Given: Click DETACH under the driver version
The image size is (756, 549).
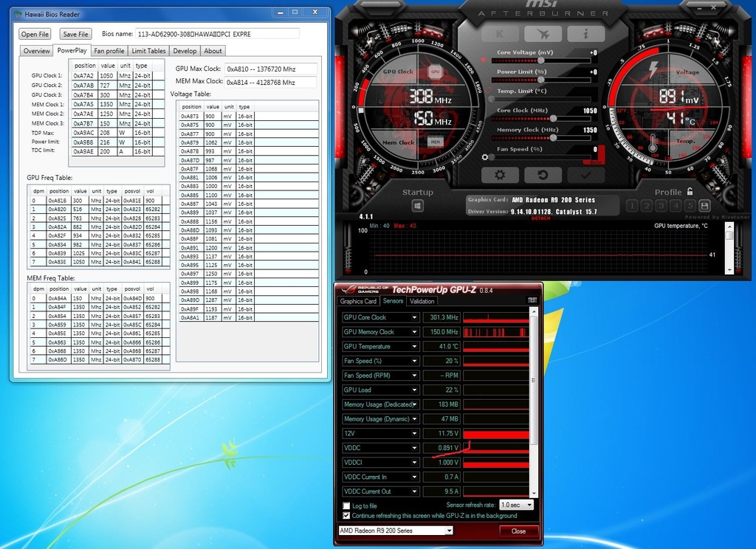Looking at the screenshot, I should [540, 218].
